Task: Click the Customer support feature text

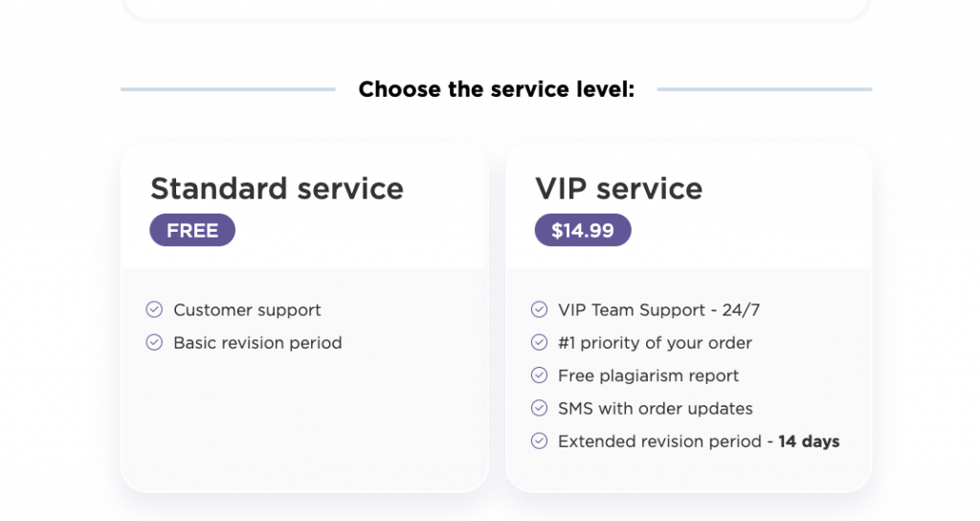Action: [x=247, y=310]
